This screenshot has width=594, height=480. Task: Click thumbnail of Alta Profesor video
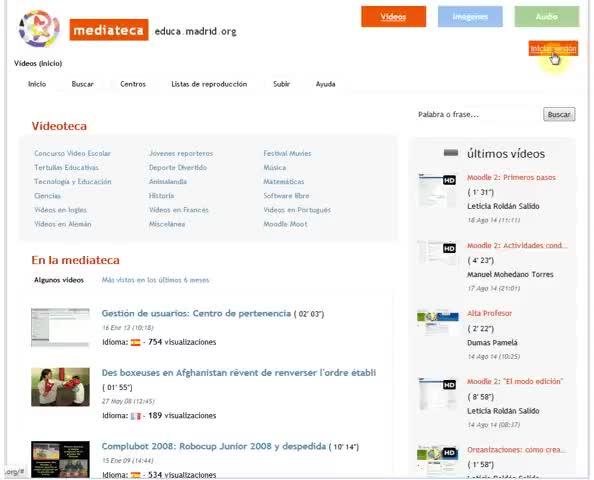(438, 322)
